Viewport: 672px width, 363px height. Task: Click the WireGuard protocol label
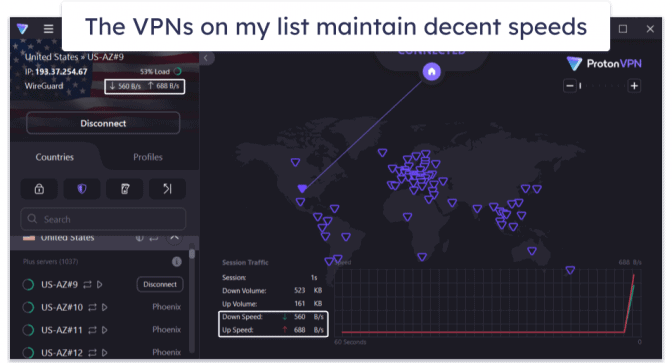click(x=44, y=86)
